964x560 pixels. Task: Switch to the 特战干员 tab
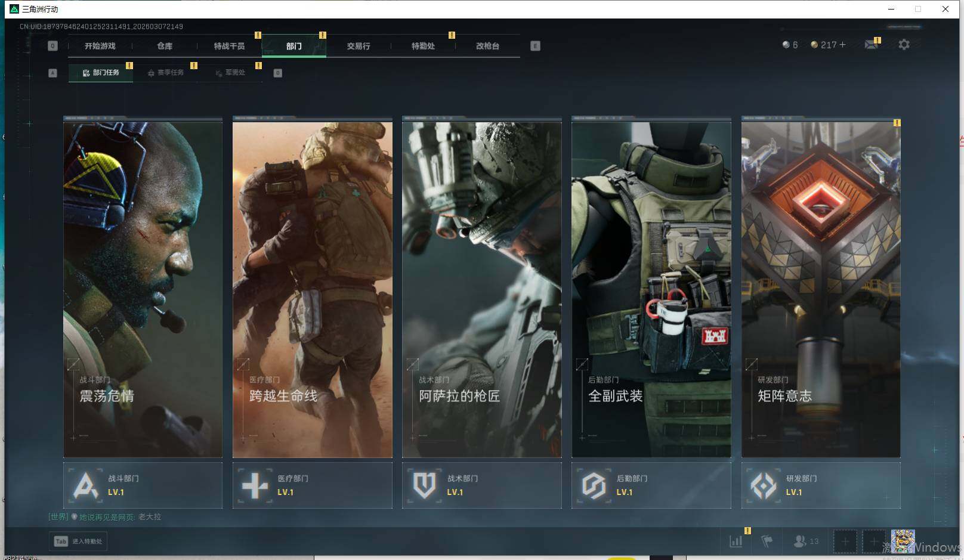click(x=229, y=46)
